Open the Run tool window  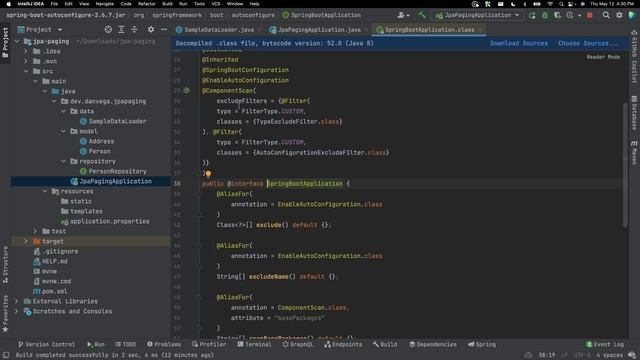[x=96, y=344]
